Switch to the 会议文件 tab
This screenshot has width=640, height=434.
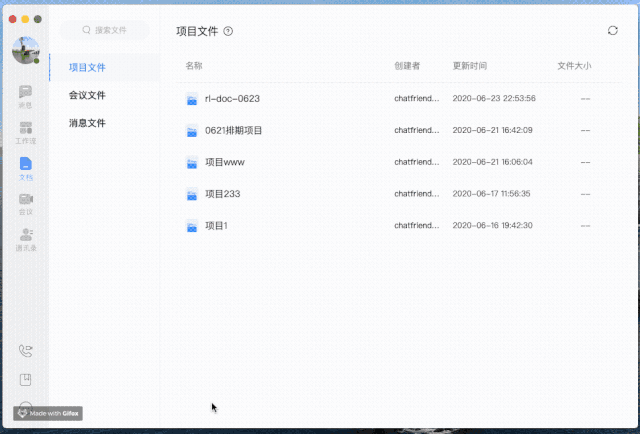(x=88, y=95)
